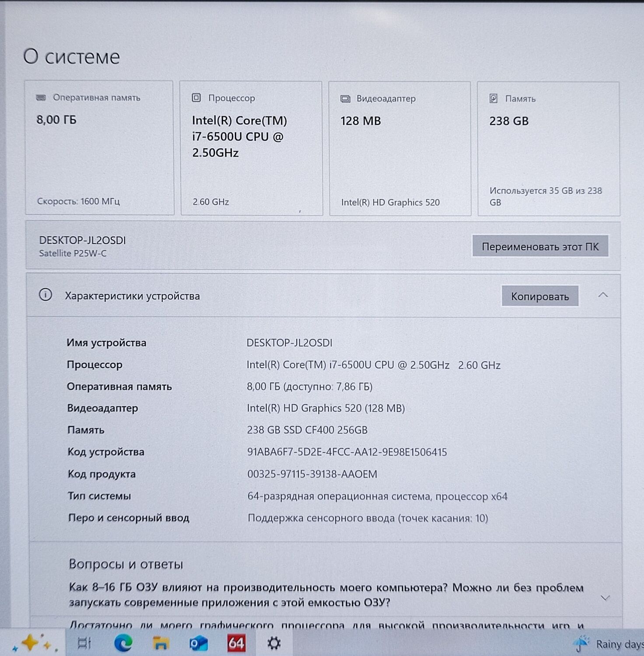The height and width of the screenshot is (656, 644).
Task: Collapse the Характеристики устройства section
Action: [x=603, y=295]
